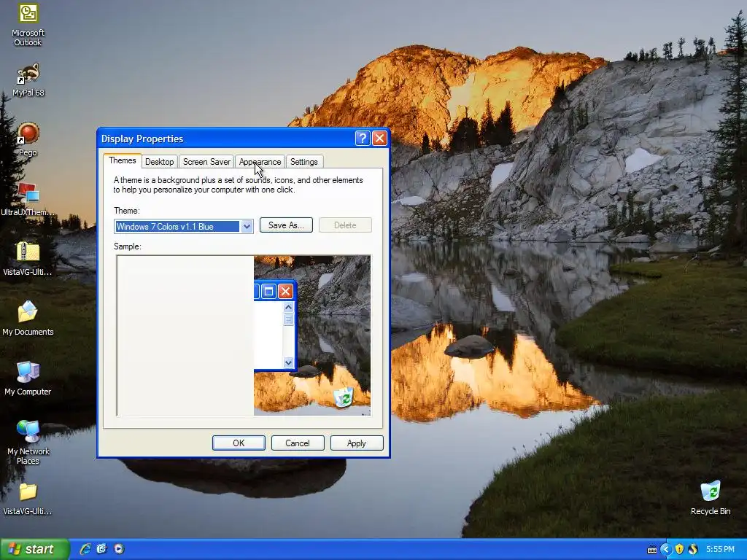This screenshot has width=747, height=560.
Task: Click the on-screen keyboard taskbar icon
Action: (x=651, y=550)
